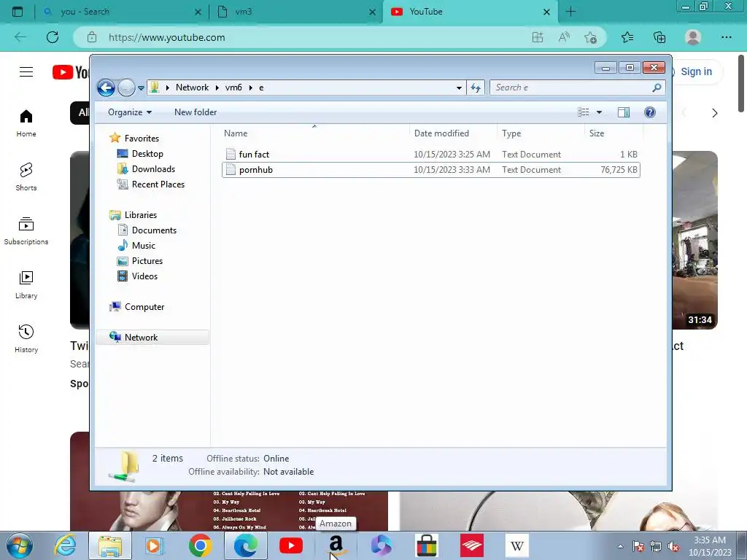The image size is (747, 560).
Task: Open Recent Places in Favorites
Action: tap(158, 184)
